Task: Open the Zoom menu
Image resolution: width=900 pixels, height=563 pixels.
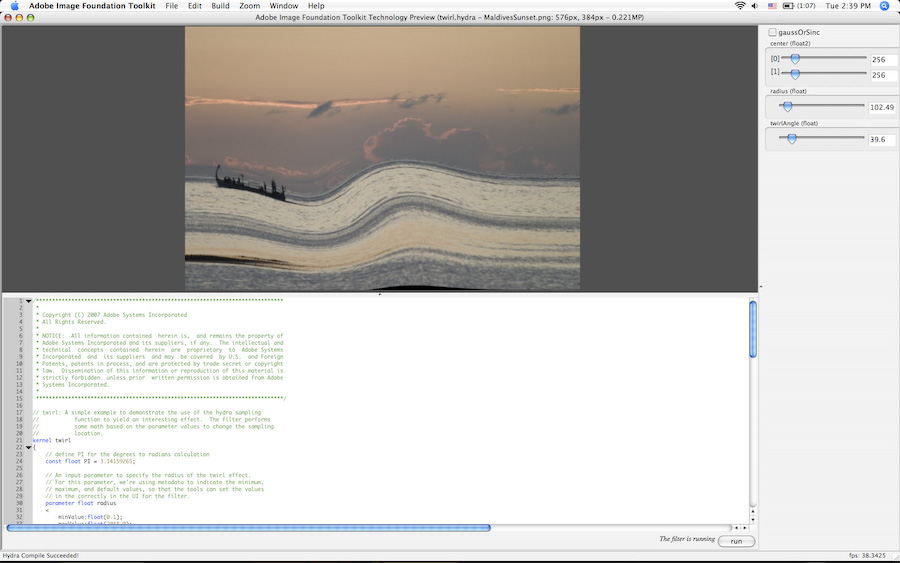Action: pyautogui.click(x=249, y=6)
